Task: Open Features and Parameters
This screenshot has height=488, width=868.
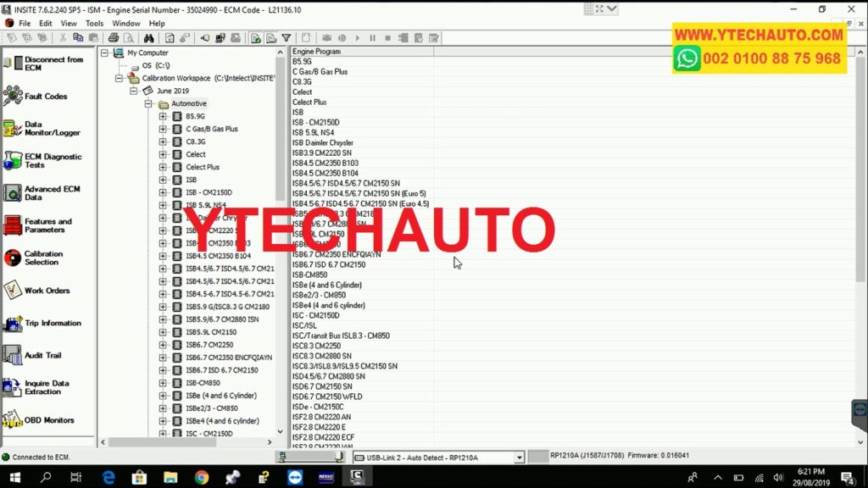Action: click(x=12, y=225)
